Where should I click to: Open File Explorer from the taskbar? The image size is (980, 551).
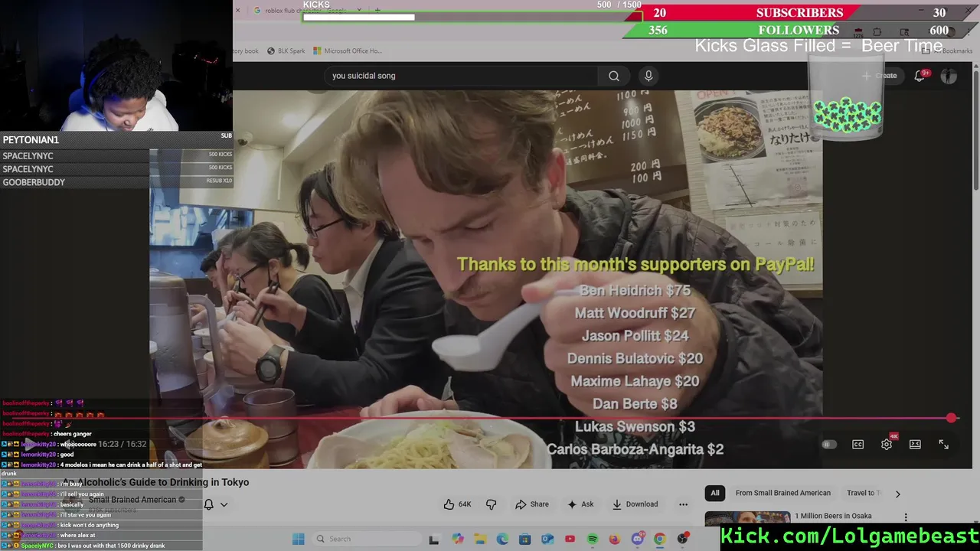(480, 539)
